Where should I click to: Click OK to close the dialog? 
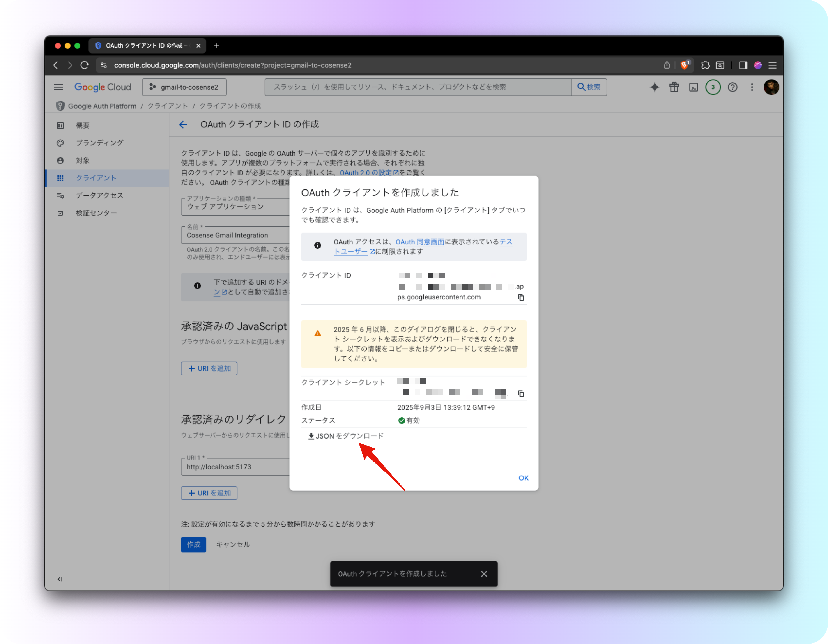click(524, 478)
